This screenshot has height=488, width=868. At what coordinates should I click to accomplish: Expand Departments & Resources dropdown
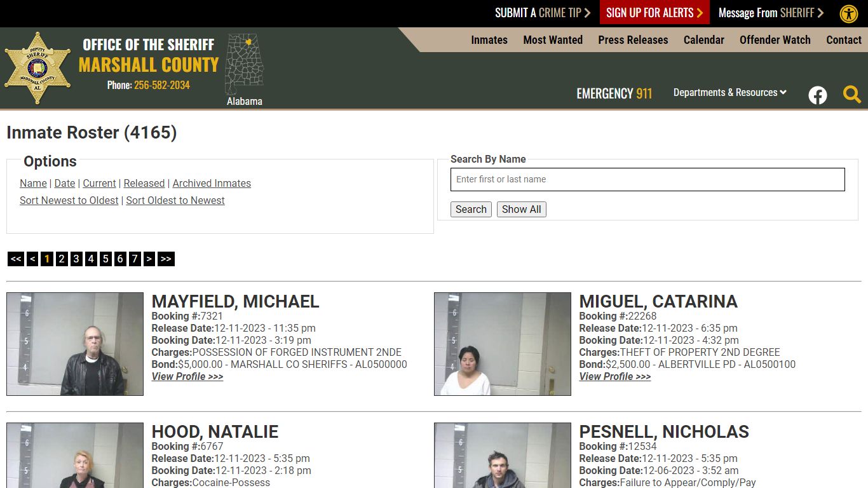730,93
